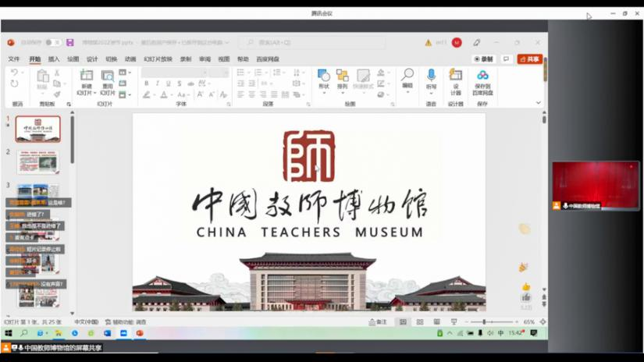The image size is (644, 362).
Task: Open the 录制 record button dropdown
Action: coord(484,59)
